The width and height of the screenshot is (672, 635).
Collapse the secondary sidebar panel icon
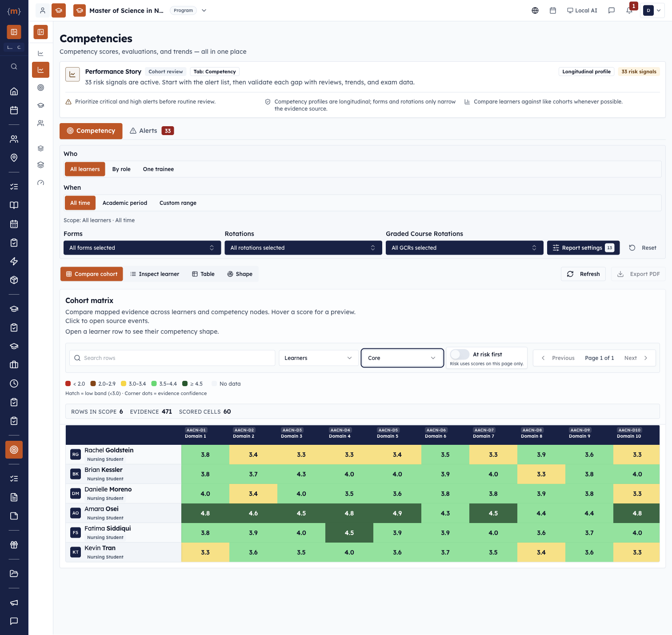coord(41,32)
